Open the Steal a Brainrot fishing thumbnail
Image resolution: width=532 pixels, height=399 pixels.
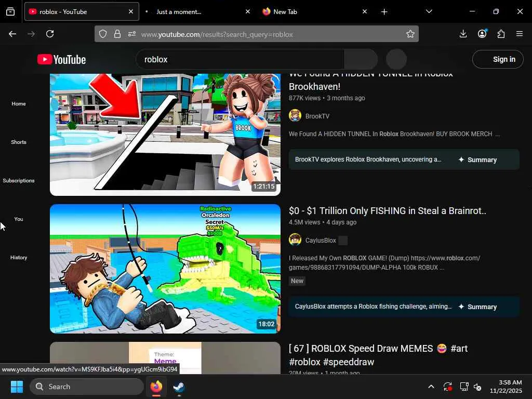click(165, 269)
